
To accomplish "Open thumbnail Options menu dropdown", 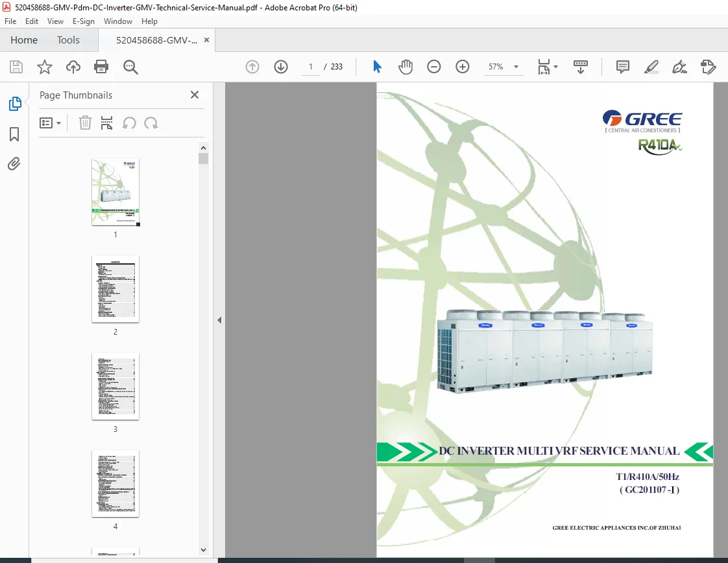I will point(50,123).
